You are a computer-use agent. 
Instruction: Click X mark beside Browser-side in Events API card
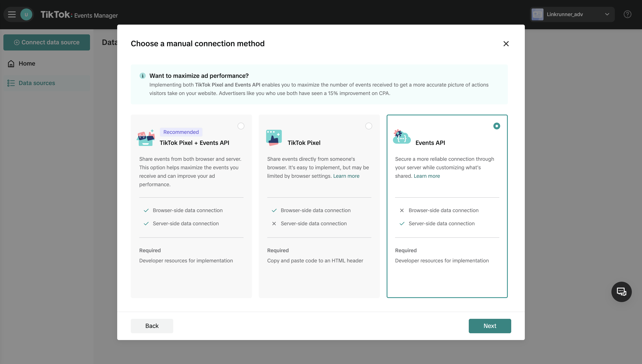[402, 210]
